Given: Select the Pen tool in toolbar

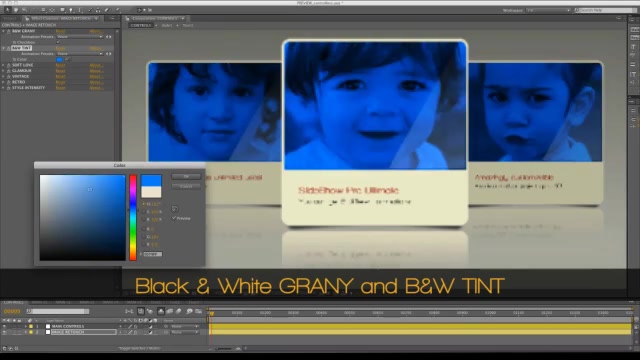Looking at the screenshot, I should (71, 10).
